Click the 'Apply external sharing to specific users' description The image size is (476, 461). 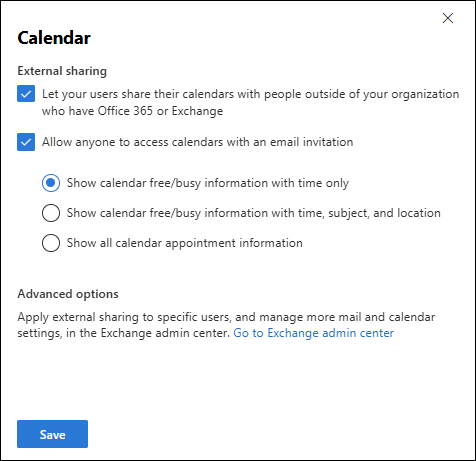[x=226, y=325]
